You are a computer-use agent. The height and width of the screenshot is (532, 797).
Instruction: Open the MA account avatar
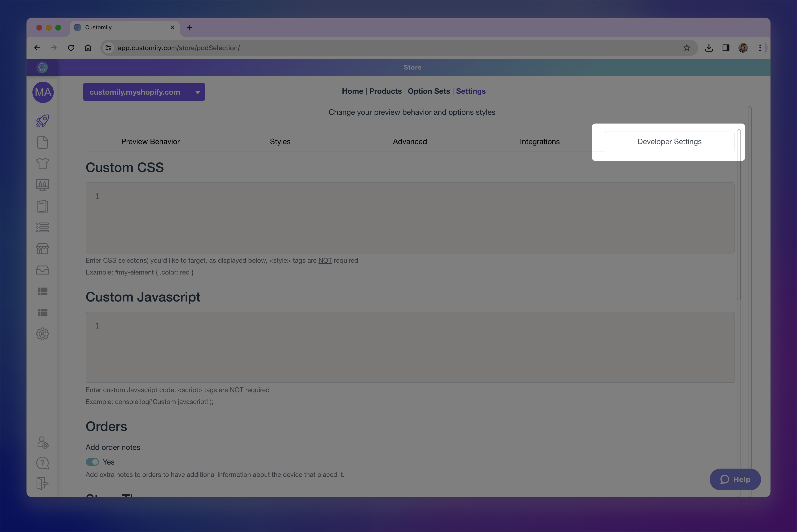[x=43, y=92]
